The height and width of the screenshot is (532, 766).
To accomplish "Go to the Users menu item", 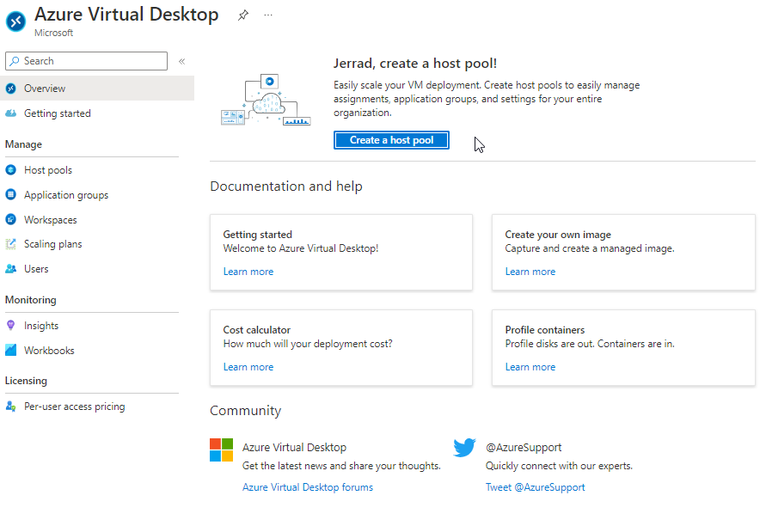I will [x=36, y=269].
